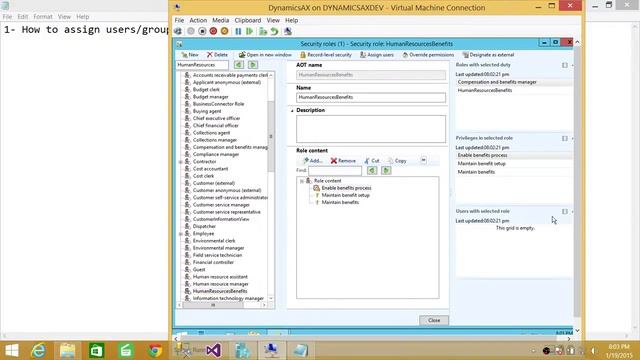Image resolution: width=640 pixels, height=360 pixels.
Task: Click previous search result arrow beside role filter
Action: pos(239,65)
